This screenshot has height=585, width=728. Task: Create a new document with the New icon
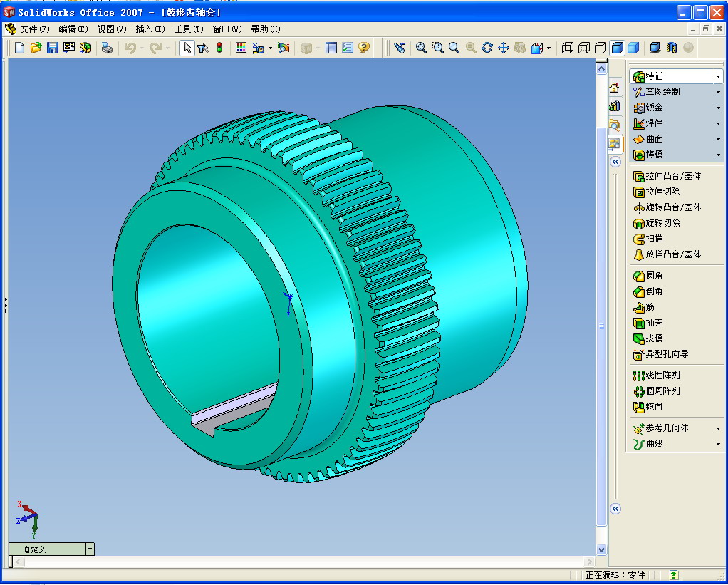click(x=19, y=47)
